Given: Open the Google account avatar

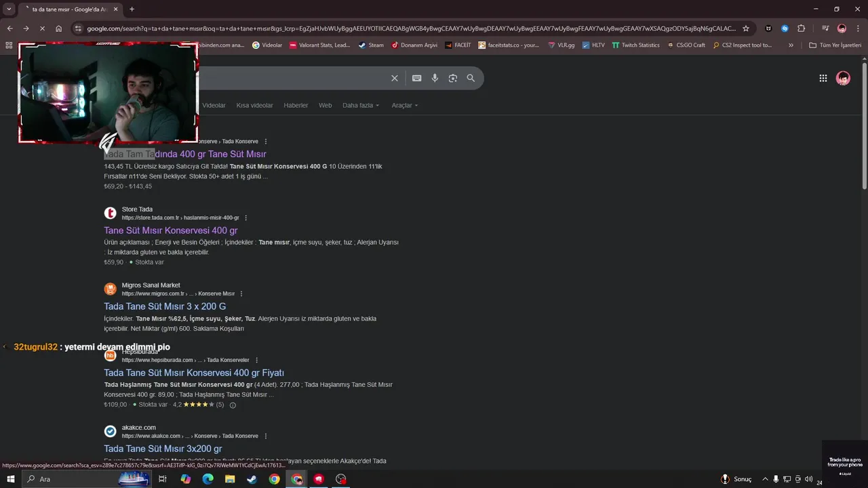Looking at the screenshot, I should coord(843,78).
